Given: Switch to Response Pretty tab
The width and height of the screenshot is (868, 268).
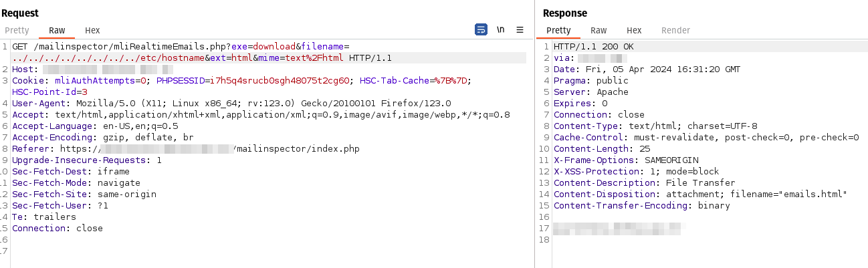Looking at the screenshot, I should 558,30.
